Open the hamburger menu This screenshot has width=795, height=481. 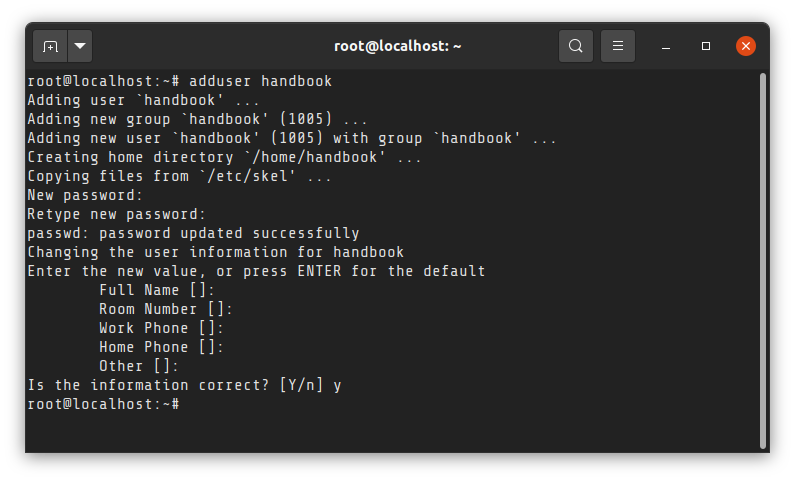(618, 46)
